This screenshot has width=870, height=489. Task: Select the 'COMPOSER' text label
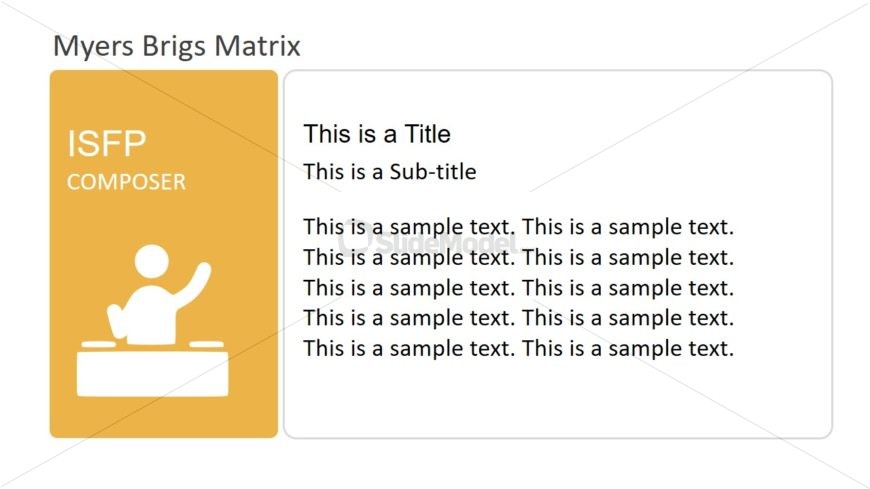coord(126,182)
